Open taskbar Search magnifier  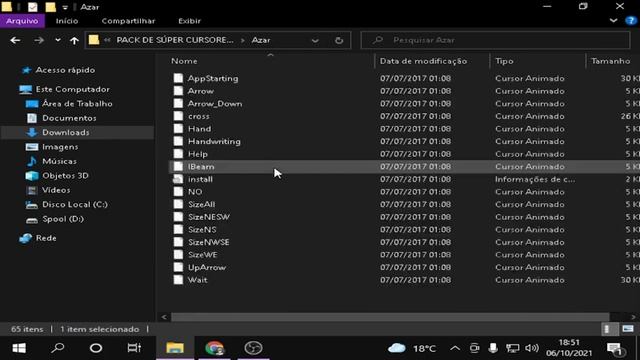coord(58,348)
